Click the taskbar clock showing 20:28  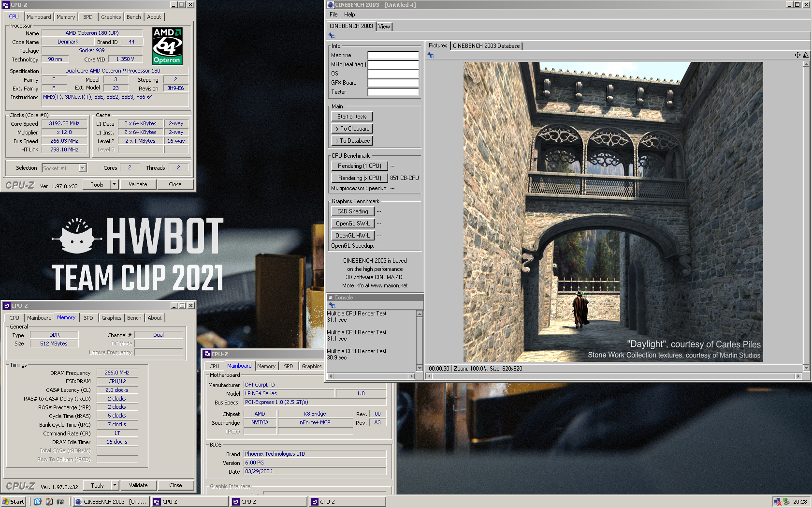tap(799, 502)
